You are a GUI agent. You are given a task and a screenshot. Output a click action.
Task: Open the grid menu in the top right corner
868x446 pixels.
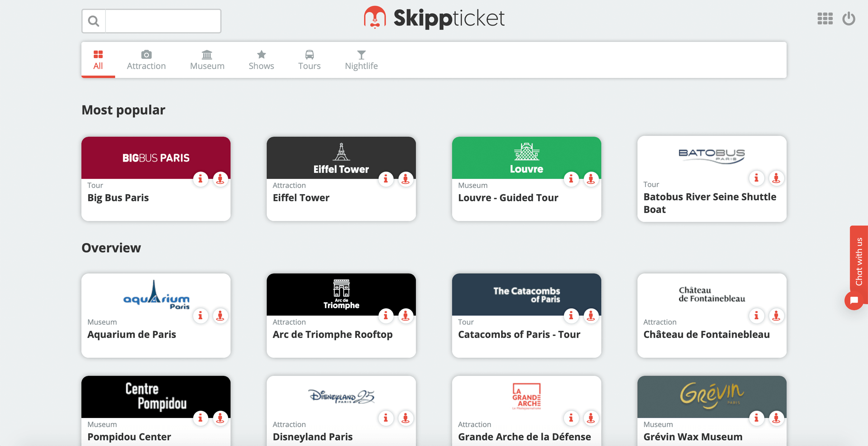click(x=825, y=19)
